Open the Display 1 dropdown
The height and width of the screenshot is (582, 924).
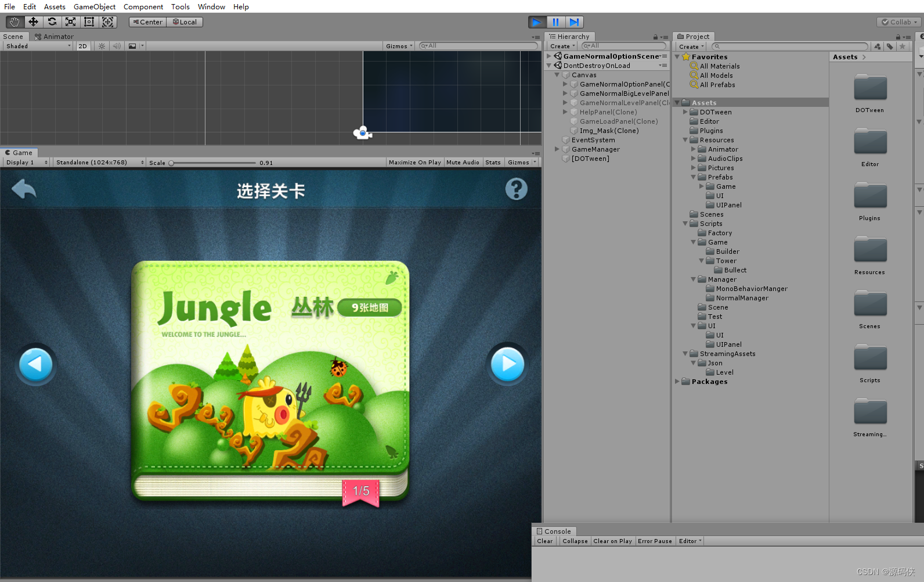[26, 163]
